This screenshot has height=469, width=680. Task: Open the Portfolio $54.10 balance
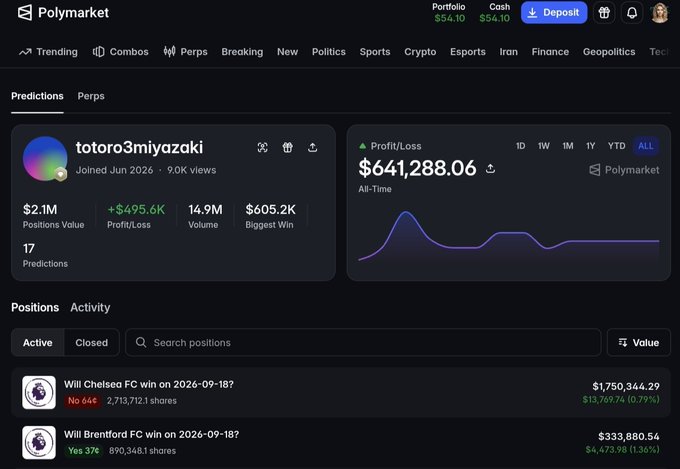point(449,13)
